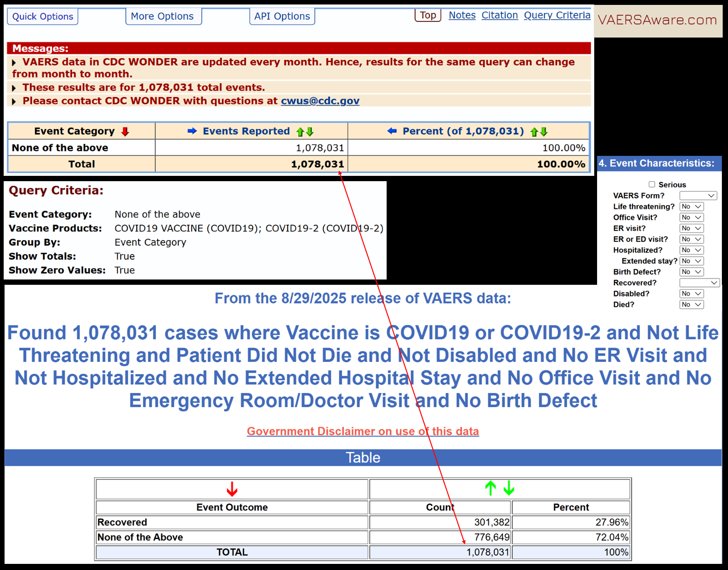Screen dimensions: 728x570
Task: Click the Top button
Action: [428, 15]
